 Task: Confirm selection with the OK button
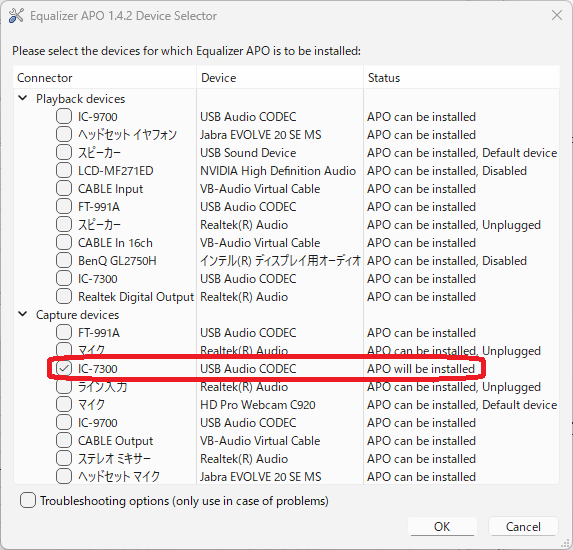(442, 527)
